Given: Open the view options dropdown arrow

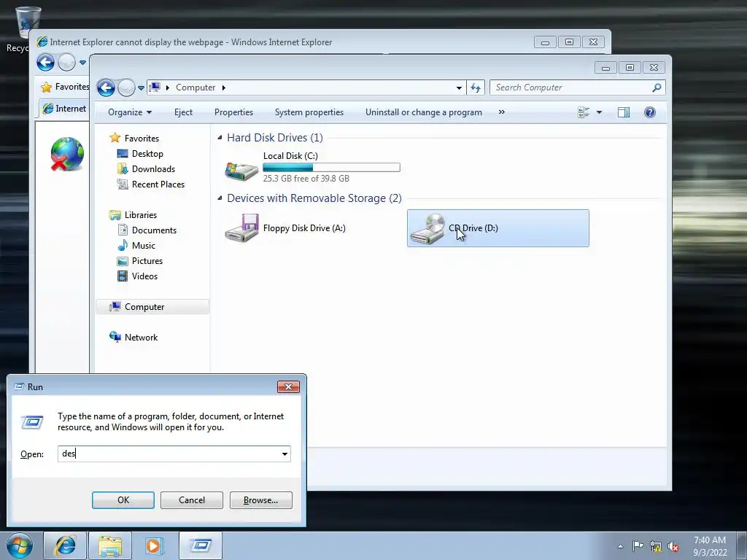Looking at the screenshot, I should [x=600, y=112].
